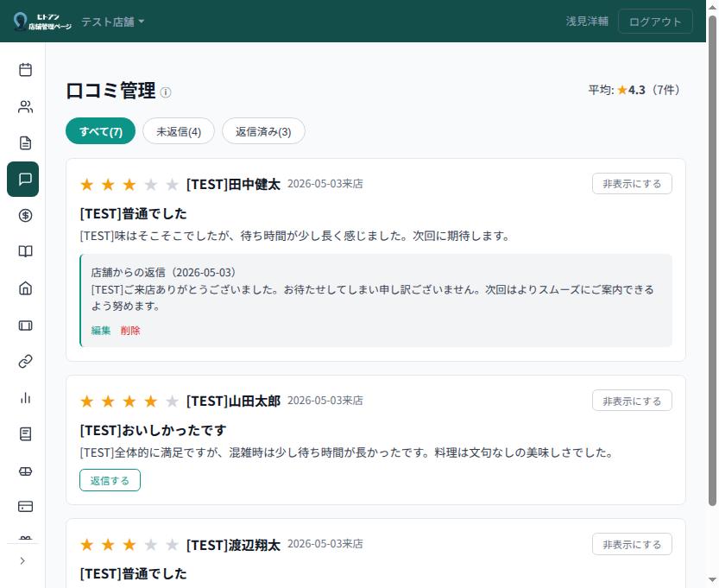Open the chain link icon in sidebar
The height and width of the screenshot is (588, 719).
click(x=25, y=362)
